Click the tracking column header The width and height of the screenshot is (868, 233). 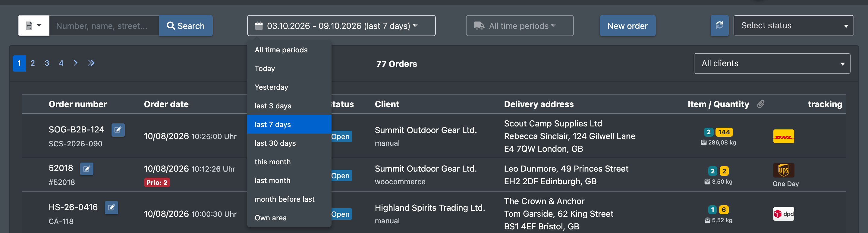click(x=825, y=104)
